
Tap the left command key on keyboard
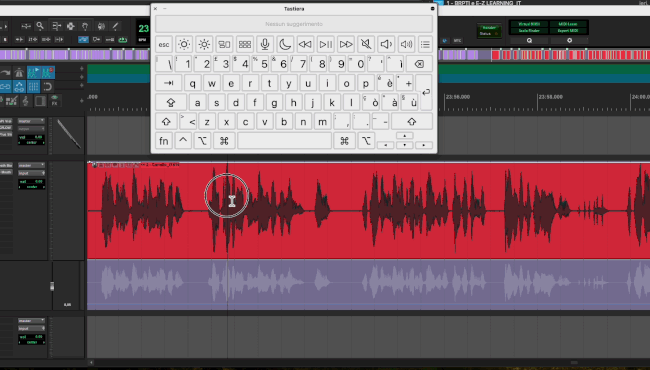pyautogui.click(x=224, y=141)
